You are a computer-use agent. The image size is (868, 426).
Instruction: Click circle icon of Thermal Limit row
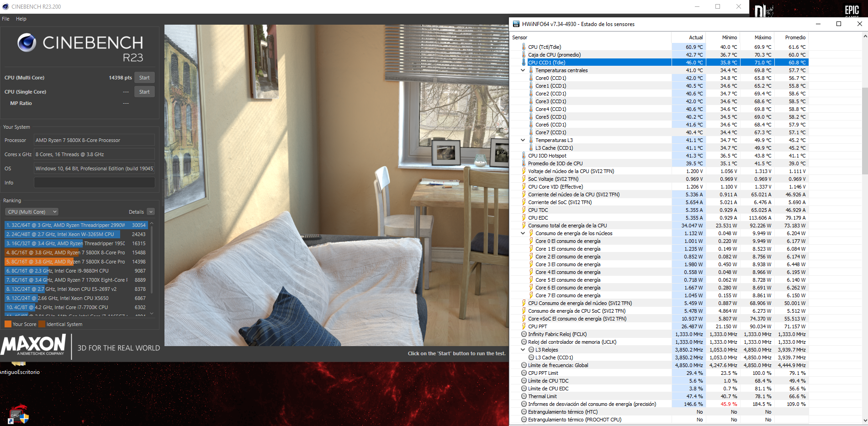coord(524,396)
